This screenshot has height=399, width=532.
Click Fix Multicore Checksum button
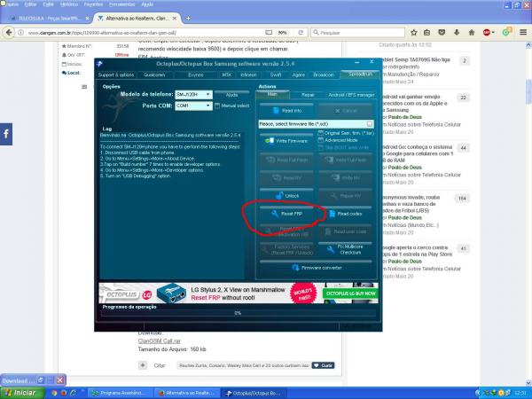tap(346, 249)
